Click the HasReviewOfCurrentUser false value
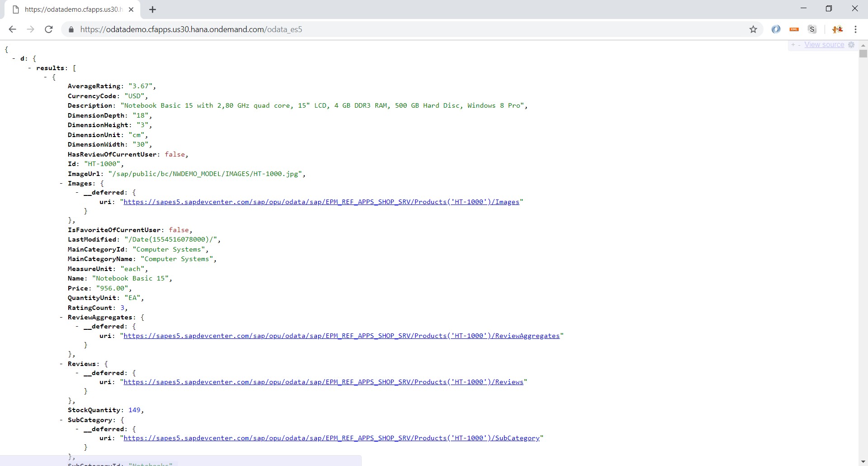 (x=175, y=154)
